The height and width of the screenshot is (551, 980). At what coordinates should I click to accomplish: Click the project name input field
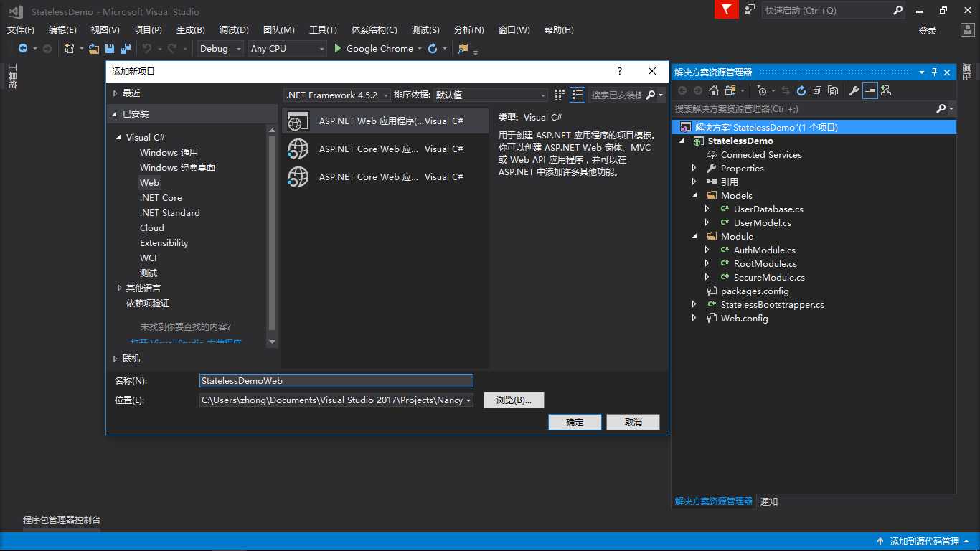(x=336, y=381)
